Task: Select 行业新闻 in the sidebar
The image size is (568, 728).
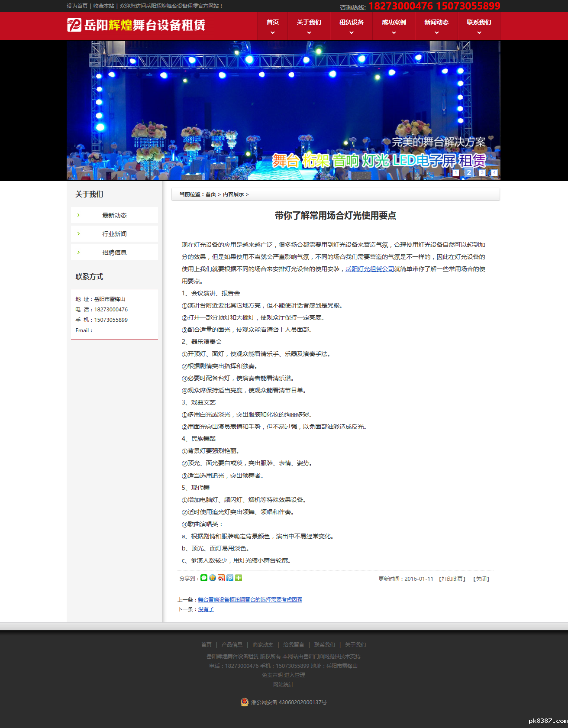Action: coord(114,234)
